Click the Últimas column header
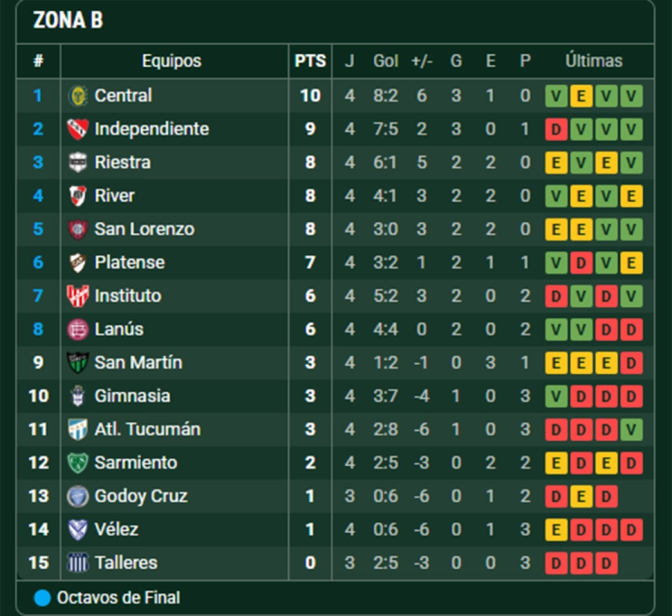The image size is (672, 616). tap(594, 61)
